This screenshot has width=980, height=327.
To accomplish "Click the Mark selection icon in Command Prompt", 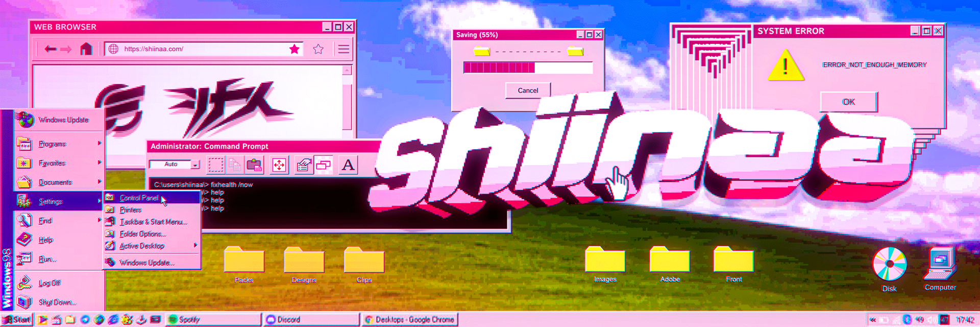I will (215, 165).
